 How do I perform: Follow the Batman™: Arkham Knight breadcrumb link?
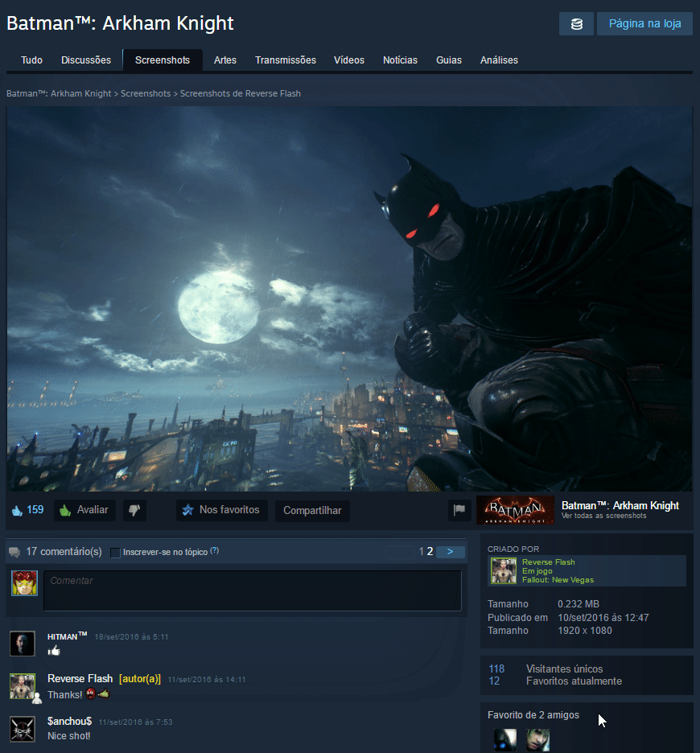59,93
